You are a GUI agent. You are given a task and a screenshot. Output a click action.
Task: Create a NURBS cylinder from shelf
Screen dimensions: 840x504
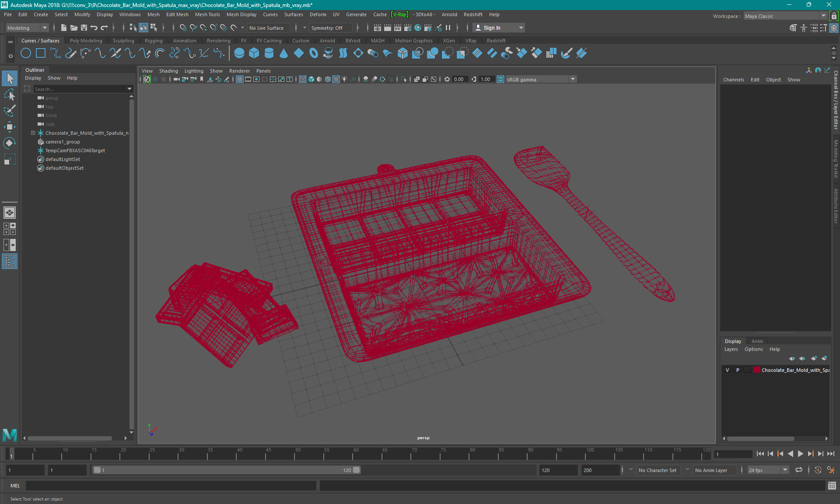[x=269, y=53]
